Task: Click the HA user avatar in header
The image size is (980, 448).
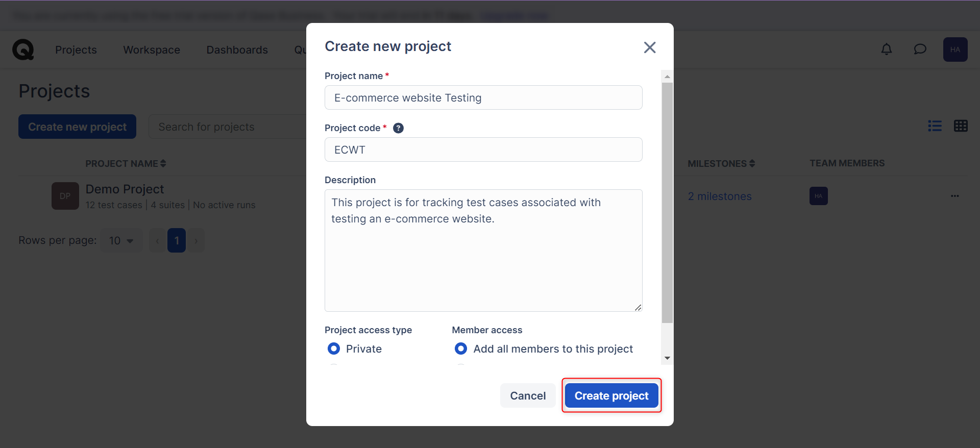Action: (x=955, y=49)
